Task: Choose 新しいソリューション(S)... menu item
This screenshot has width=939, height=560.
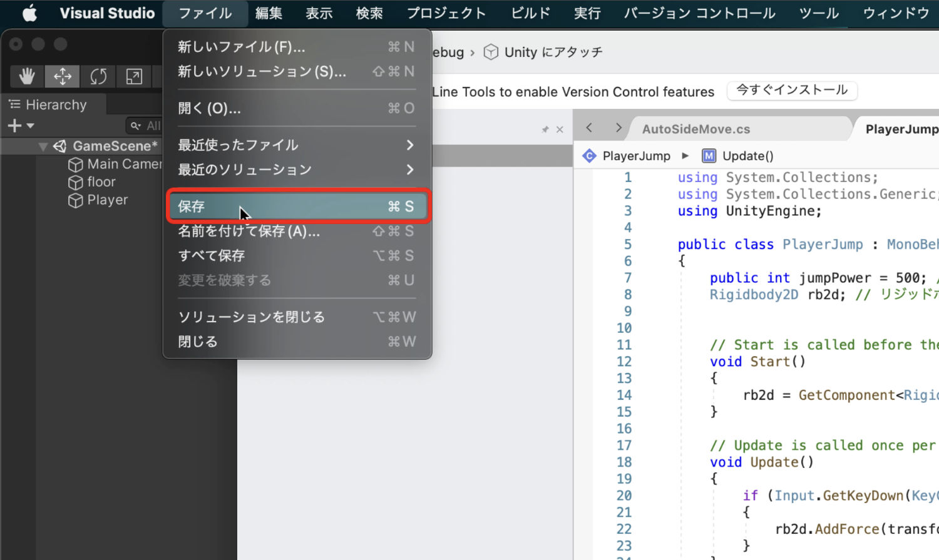Action: 297,71
